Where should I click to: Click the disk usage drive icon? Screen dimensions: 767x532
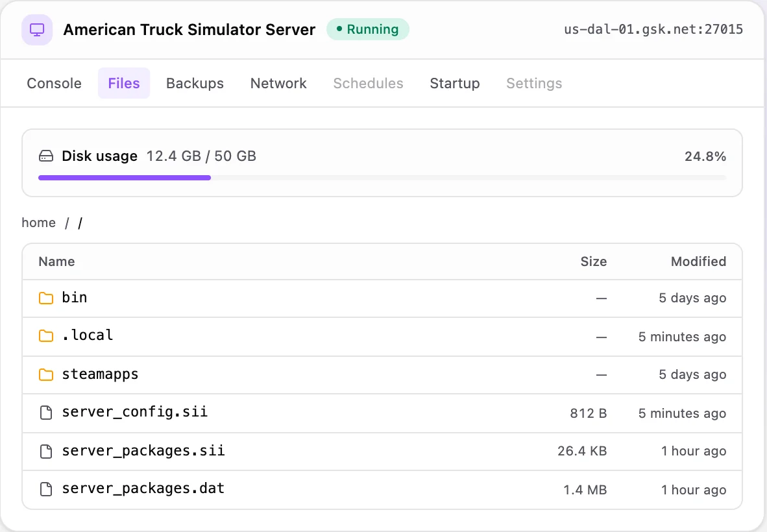(46, 156)
